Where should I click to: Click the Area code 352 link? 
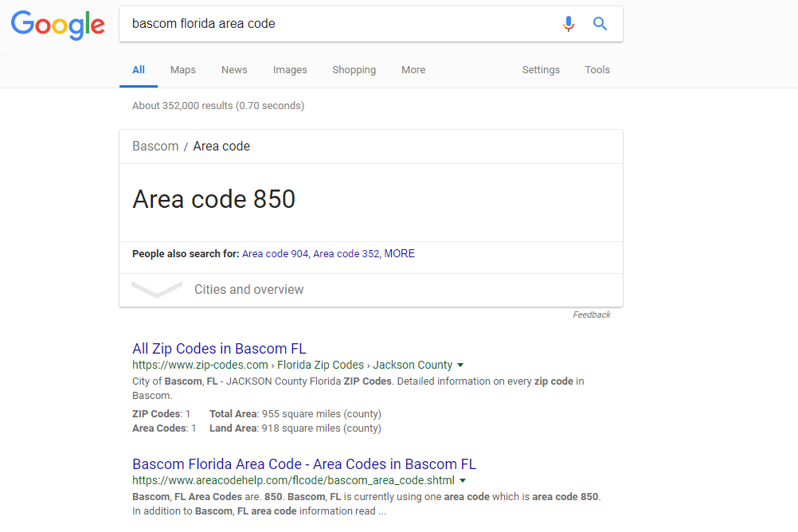click(x=346, y=254)
